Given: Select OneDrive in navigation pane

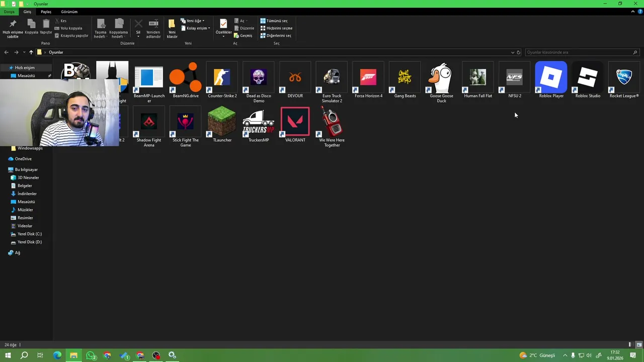Looking at the screenshot, I should tap(23, 159).
